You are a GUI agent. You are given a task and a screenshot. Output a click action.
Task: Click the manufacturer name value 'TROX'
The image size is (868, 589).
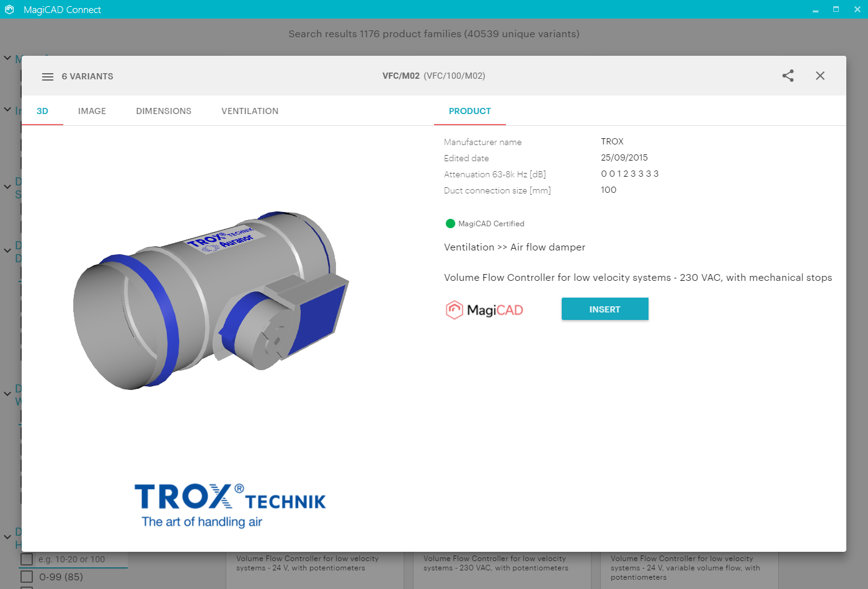point(612,141)
